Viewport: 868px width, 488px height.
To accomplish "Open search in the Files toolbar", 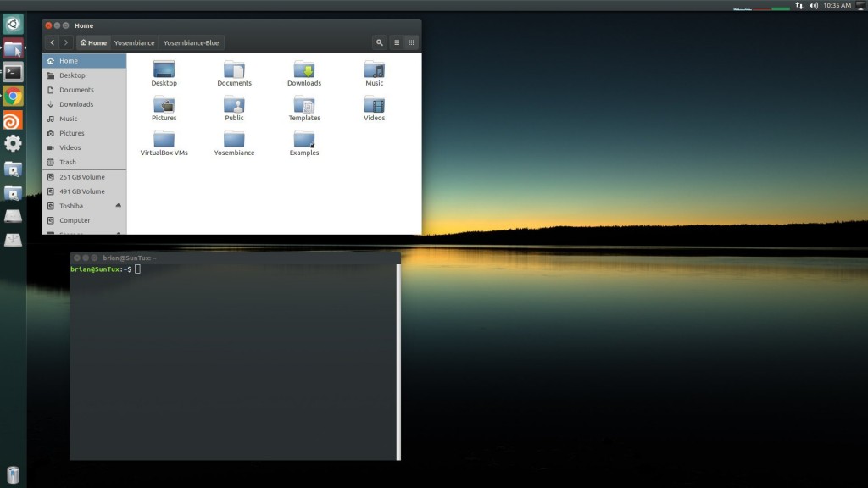I will [379, 42].
